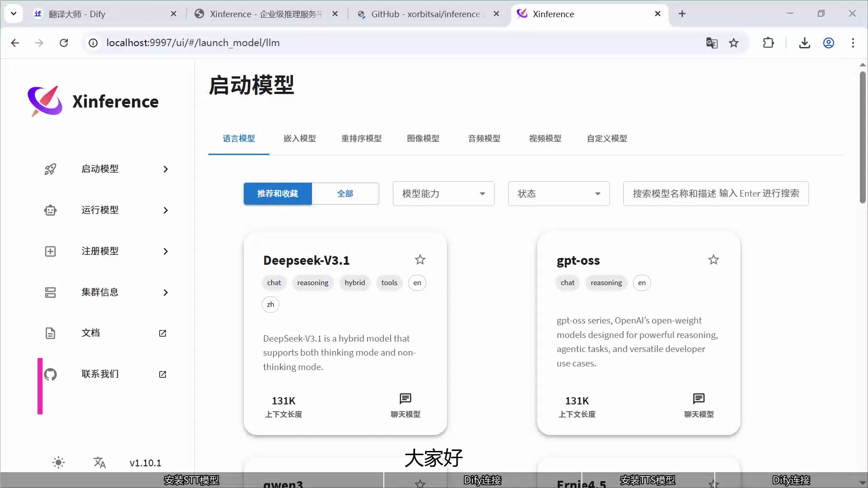Switch to the 视频模型 tab
Image resolution: width=868 pixels, height=488 pixels.
pyautogui.click(x=545, y=138)
